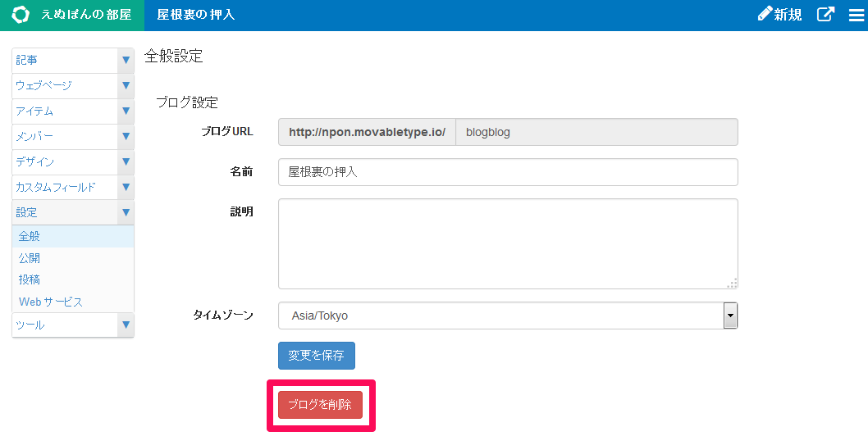Click the 名前 input field
The height and width of the screenshot is (436, 868).
coord(508,172)
